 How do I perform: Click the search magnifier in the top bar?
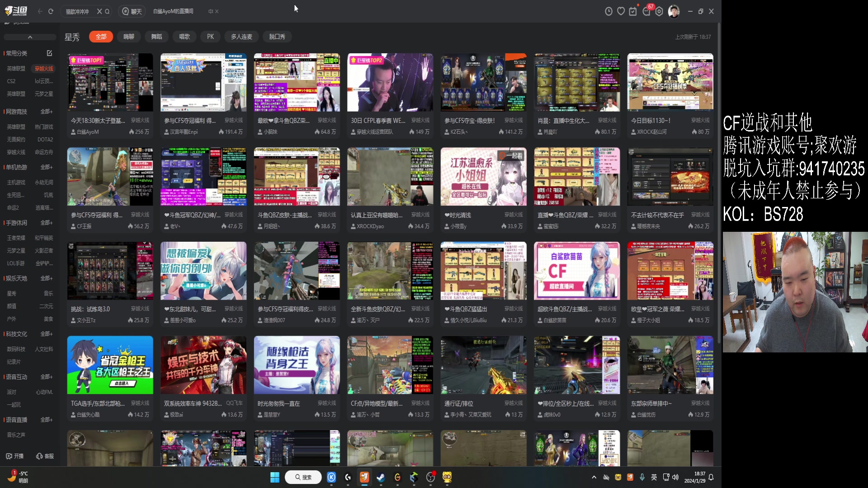(107, 11)
